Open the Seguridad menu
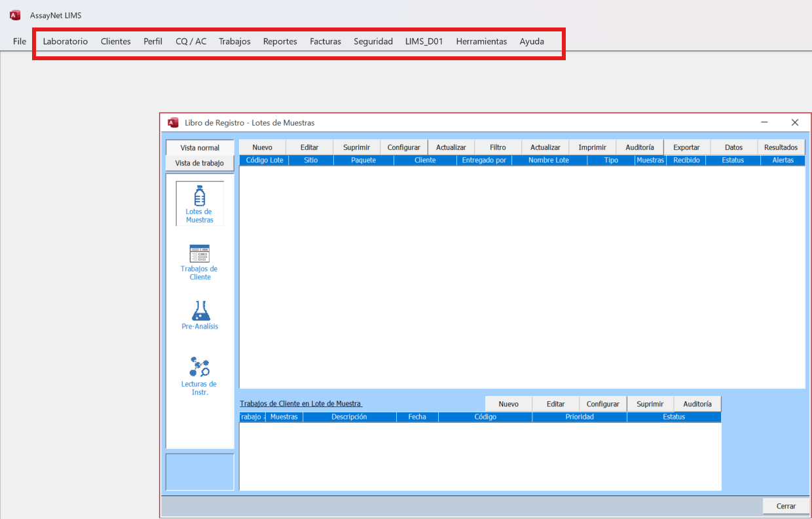 click(x=373, y=41)
